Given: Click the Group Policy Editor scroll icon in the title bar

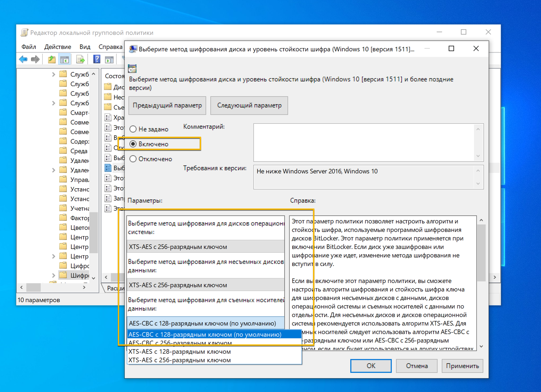Looking at the screenshot, I should click(x=24, y=32).
